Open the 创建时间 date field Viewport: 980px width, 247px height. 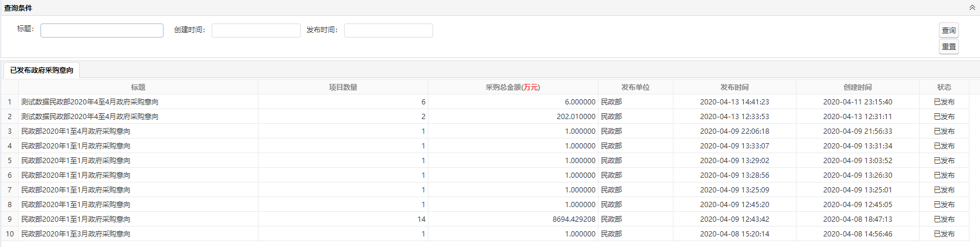tap(256, 31)
